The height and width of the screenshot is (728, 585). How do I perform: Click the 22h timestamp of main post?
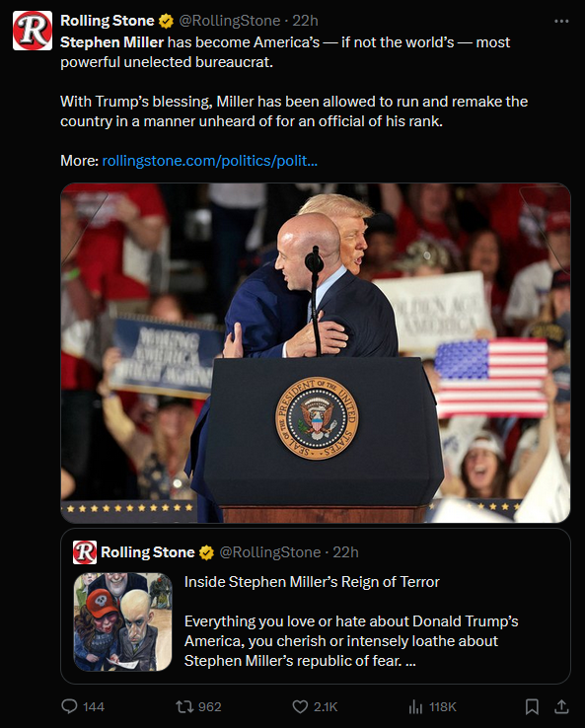305,21
